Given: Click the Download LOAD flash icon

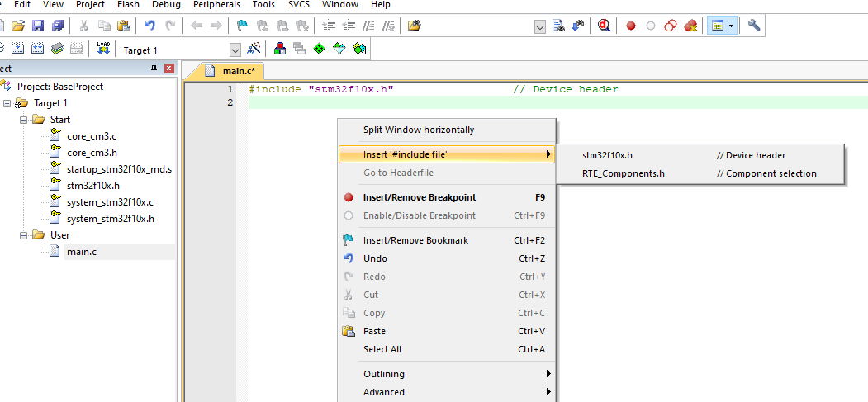Looking at the screenshot, I should tap(103, 49).
